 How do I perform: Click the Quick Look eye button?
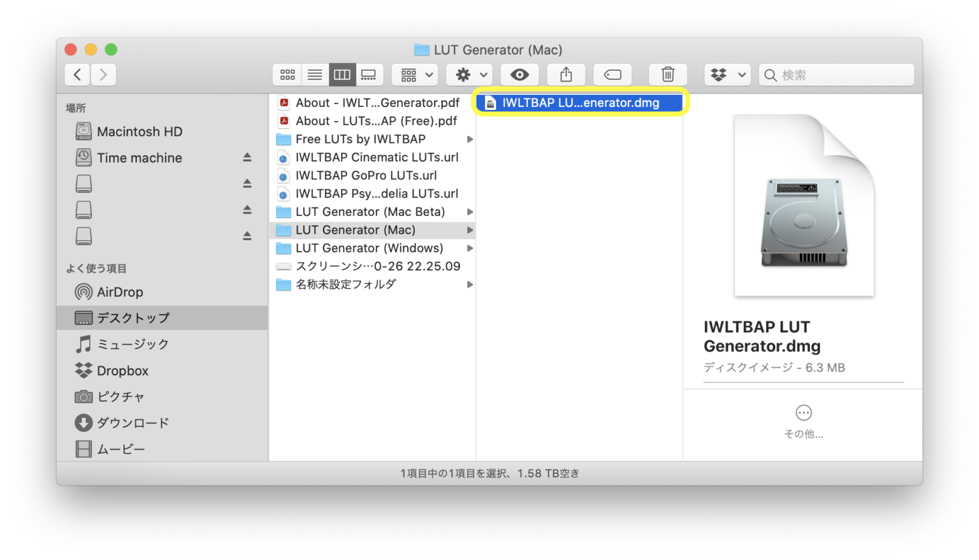click(519, 75)
